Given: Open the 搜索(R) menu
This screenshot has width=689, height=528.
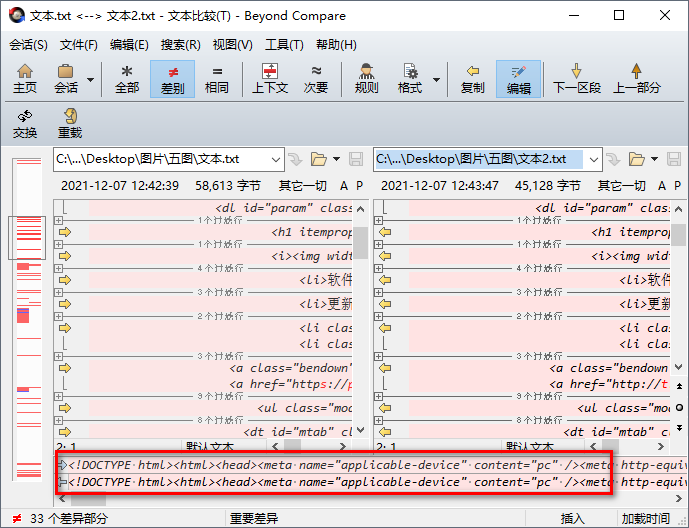Looking at the screenshot, I should point(181,45).
